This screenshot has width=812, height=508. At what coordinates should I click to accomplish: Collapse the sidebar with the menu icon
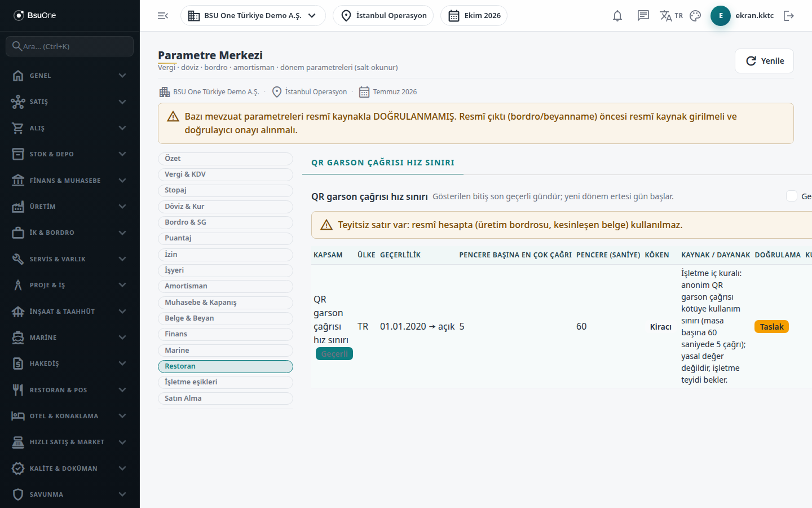163,16
